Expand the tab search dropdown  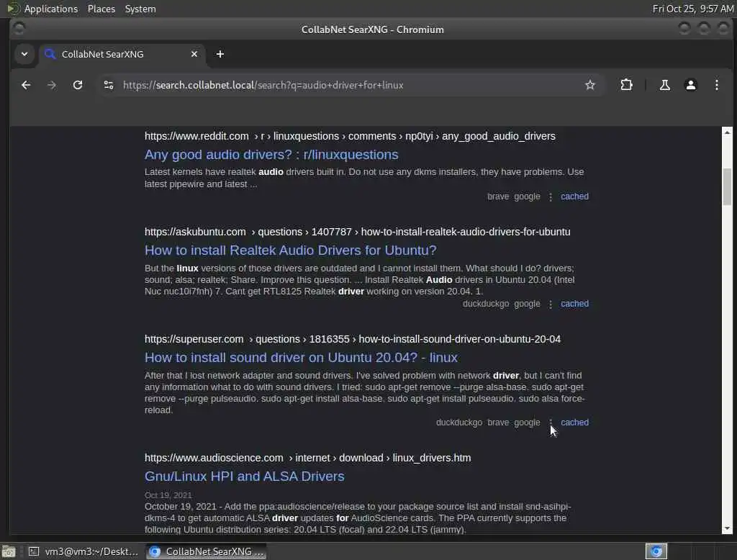[x=24, y=54]
